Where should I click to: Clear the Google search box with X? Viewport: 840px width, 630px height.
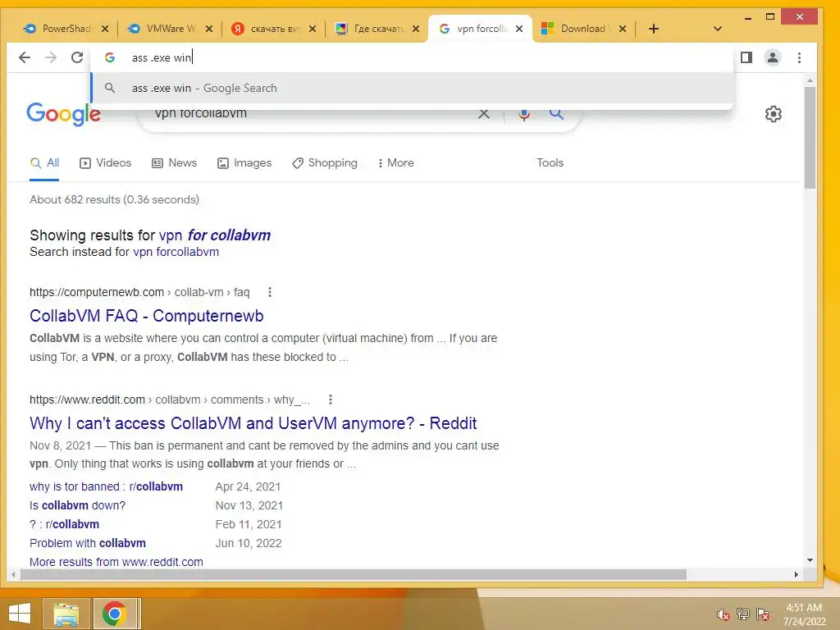click(x=484, y=113)
